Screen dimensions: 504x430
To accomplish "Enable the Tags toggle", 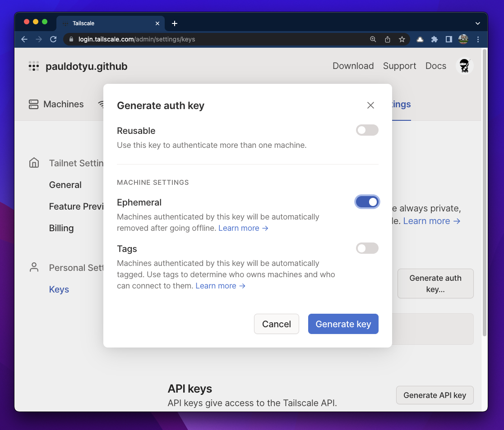I will pos(367,248).
